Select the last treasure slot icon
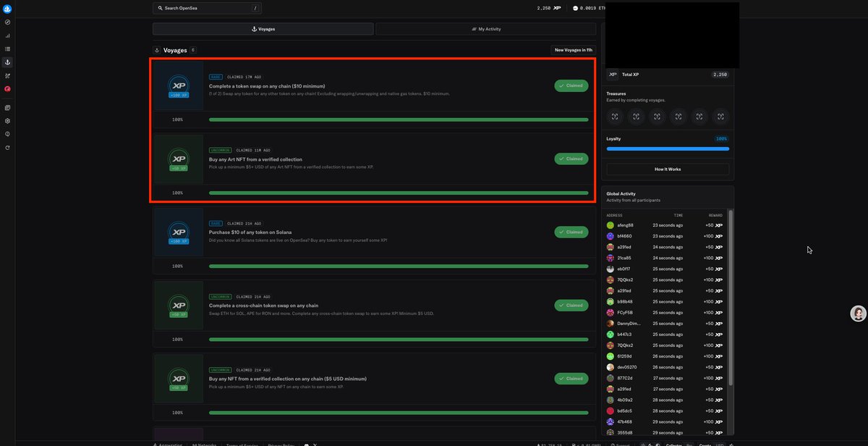868x446 pixels. coord(720,117)
